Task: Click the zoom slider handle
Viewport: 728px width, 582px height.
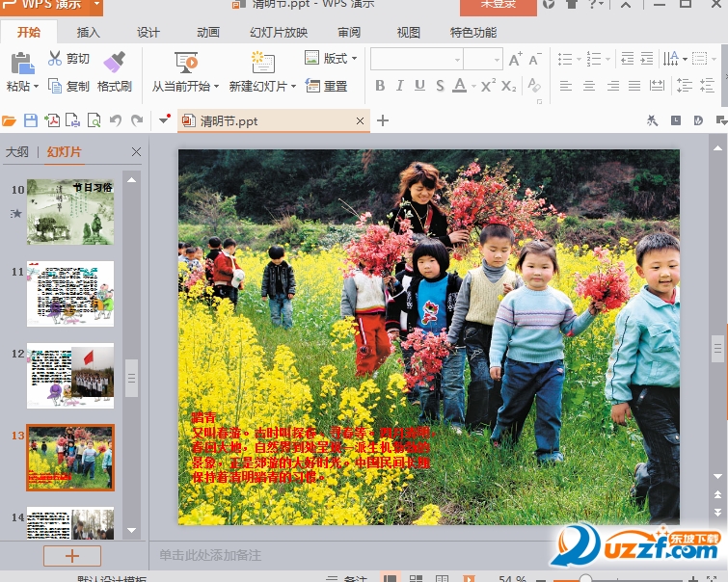Action: [586, 579]
